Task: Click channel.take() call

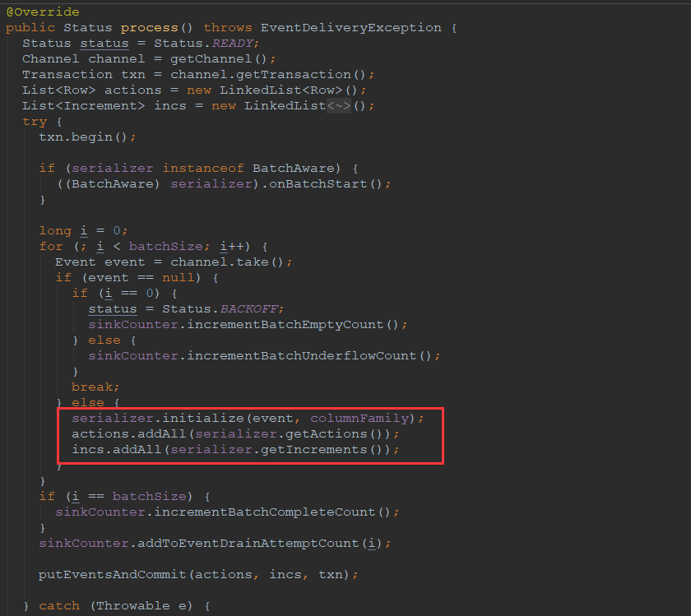Action: [226, 262]
